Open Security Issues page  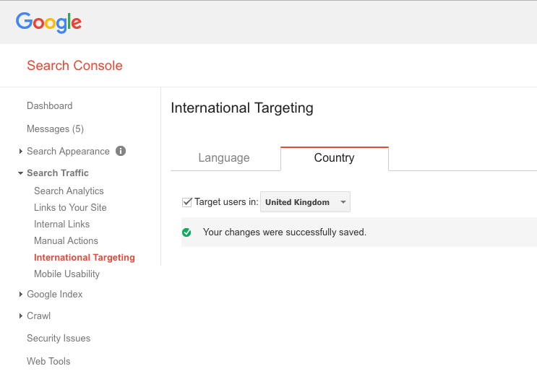59,339
